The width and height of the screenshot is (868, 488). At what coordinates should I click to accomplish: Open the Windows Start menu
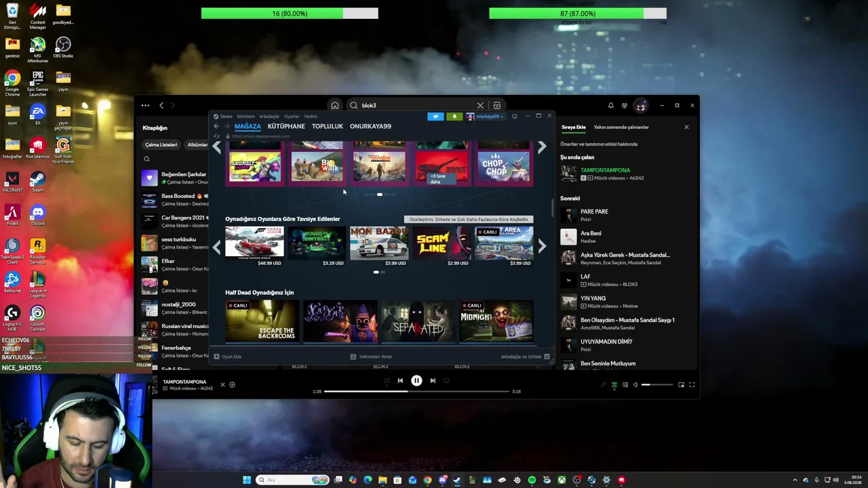click(x=247, y=480)
